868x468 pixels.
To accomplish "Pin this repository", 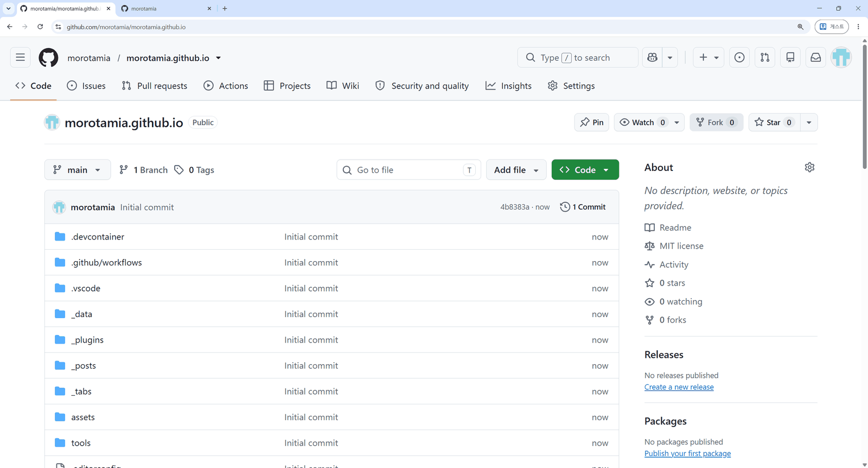I will coord(592,123).
